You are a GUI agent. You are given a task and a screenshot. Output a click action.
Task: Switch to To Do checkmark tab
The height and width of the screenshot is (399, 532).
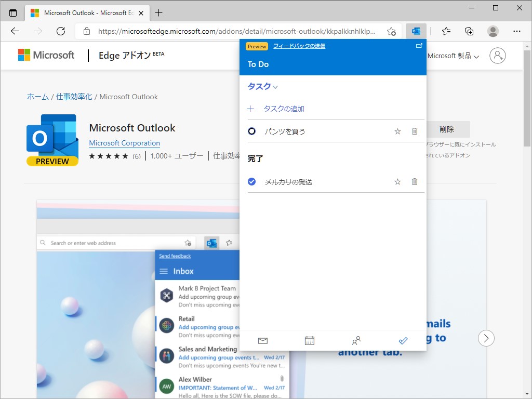403,341
